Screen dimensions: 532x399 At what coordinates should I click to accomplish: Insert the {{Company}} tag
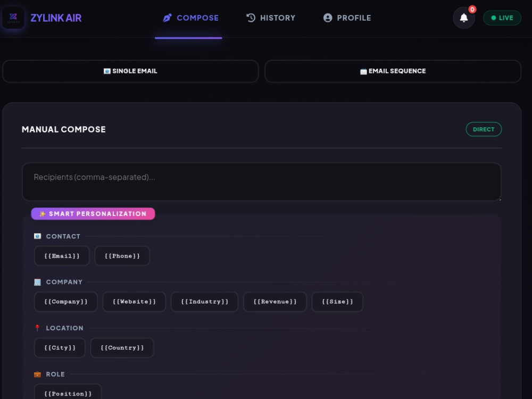tap(66, 302)
